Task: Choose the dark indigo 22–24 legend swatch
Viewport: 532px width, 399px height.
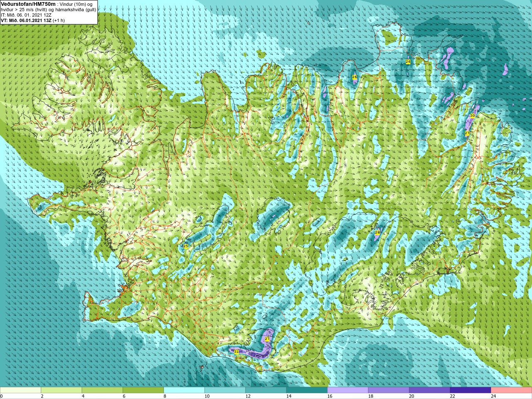Action: click(470, 390)
